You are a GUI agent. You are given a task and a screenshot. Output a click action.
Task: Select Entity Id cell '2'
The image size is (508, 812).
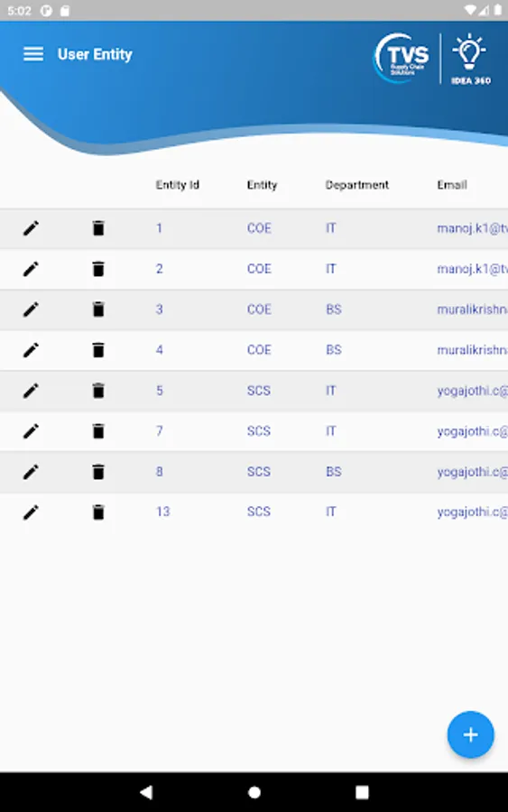click(160, 269)
